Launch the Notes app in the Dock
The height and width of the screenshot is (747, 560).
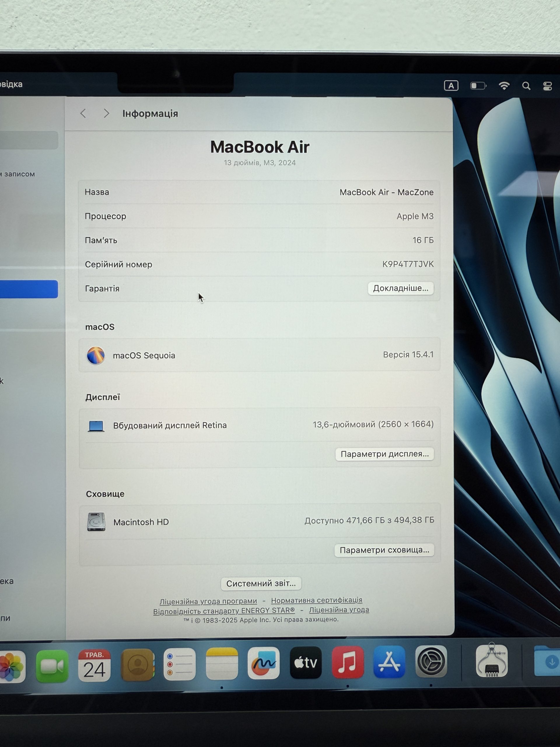tap(222, 664)
